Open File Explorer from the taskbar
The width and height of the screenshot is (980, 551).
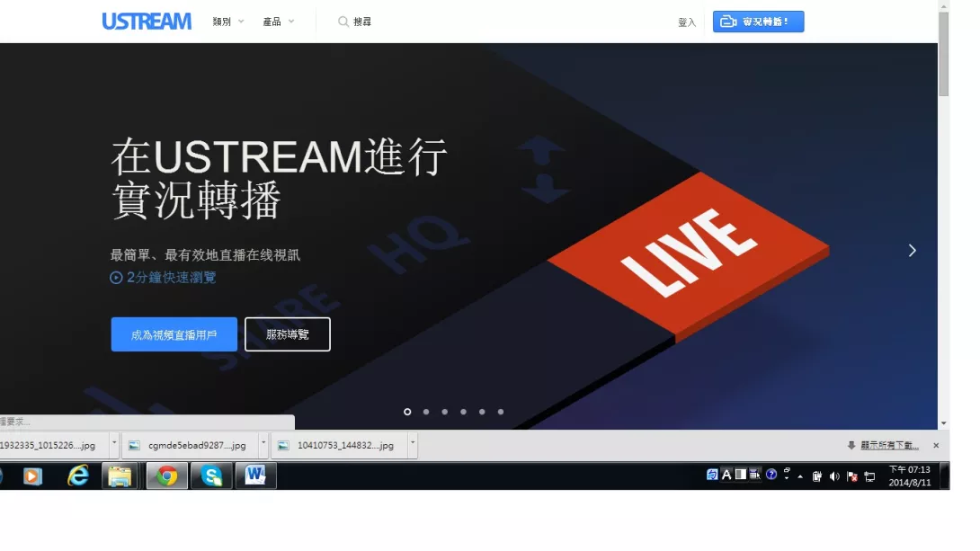coord(120,476)
